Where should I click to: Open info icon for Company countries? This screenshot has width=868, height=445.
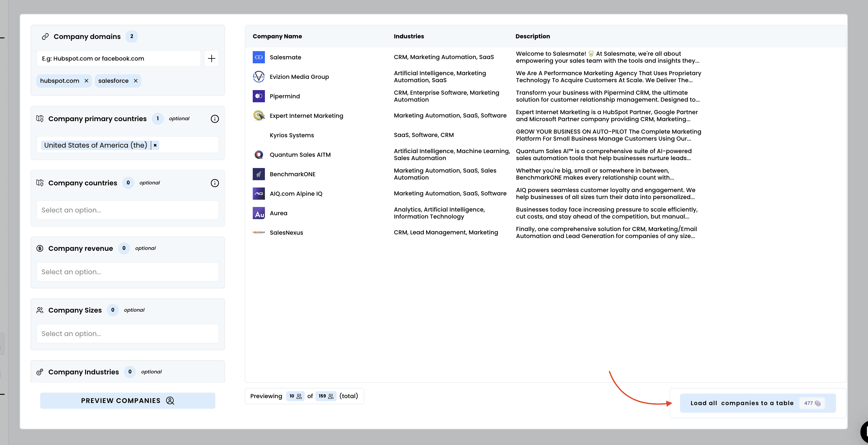tap(215, 183)
